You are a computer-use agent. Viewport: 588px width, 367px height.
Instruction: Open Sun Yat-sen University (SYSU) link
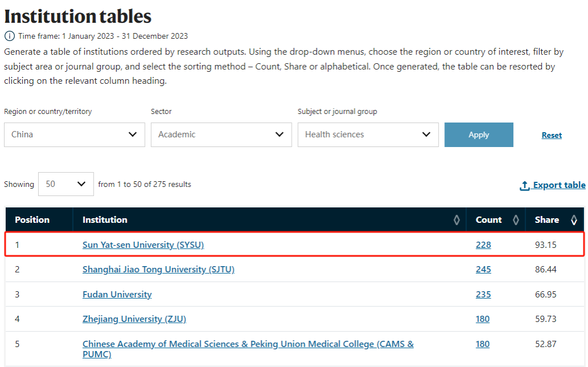pos(143,245)
